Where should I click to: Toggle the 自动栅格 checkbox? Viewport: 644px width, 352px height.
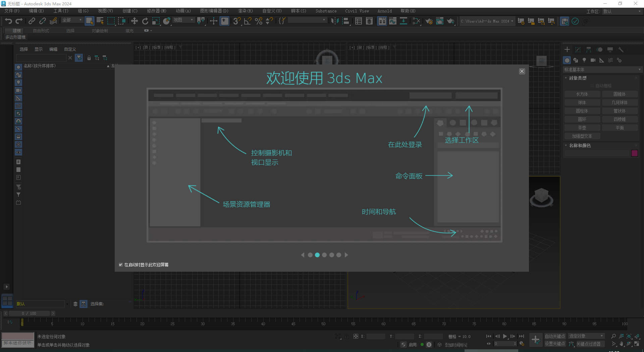[592, 86]
